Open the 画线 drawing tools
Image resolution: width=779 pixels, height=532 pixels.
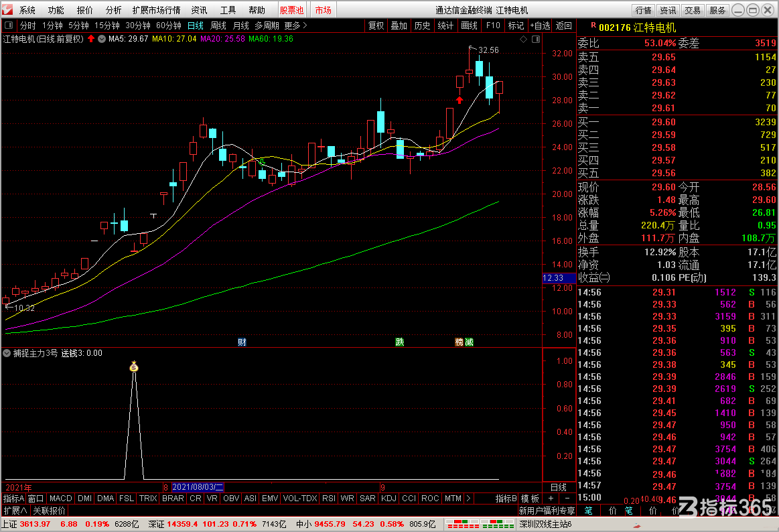469,25
